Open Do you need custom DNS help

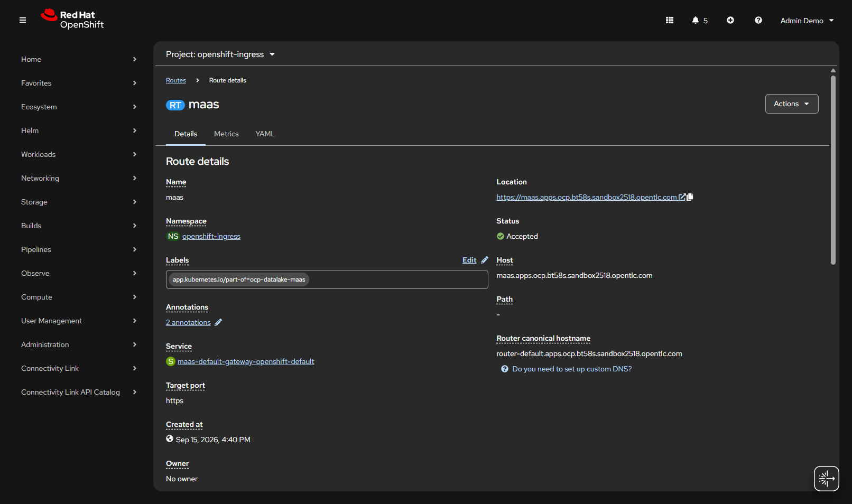572,369
